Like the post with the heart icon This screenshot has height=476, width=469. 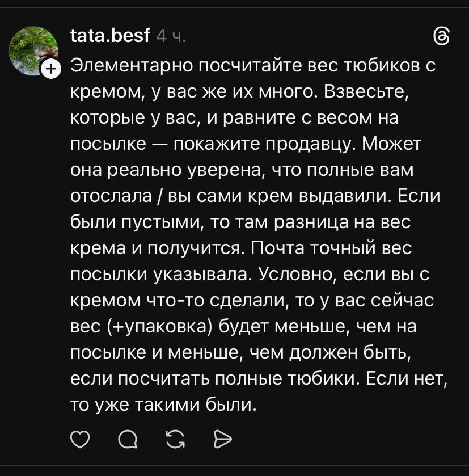[x=81, y=438]
